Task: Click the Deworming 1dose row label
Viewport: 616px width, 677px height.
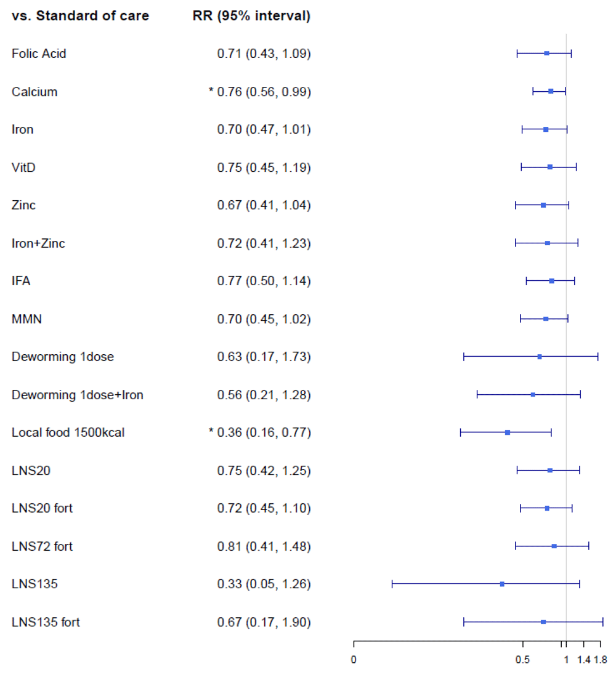Action: 62,357
